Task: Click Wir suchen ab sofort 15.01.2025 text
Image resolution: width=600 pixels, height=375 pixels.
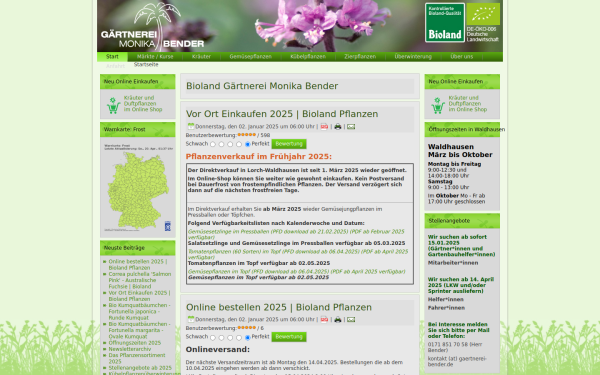Action: (x=461, y=246)
